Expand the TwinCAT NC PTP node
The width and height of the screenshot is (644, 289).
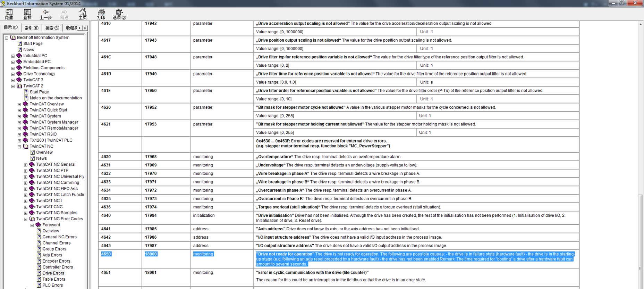pyautogui.click(x=26, y=171)
